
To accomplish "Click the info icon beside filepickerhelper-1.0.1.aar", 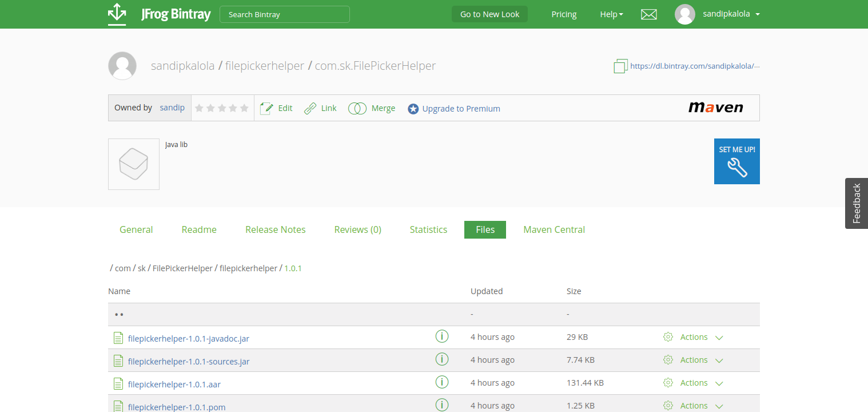I will [x=442, y=382].
